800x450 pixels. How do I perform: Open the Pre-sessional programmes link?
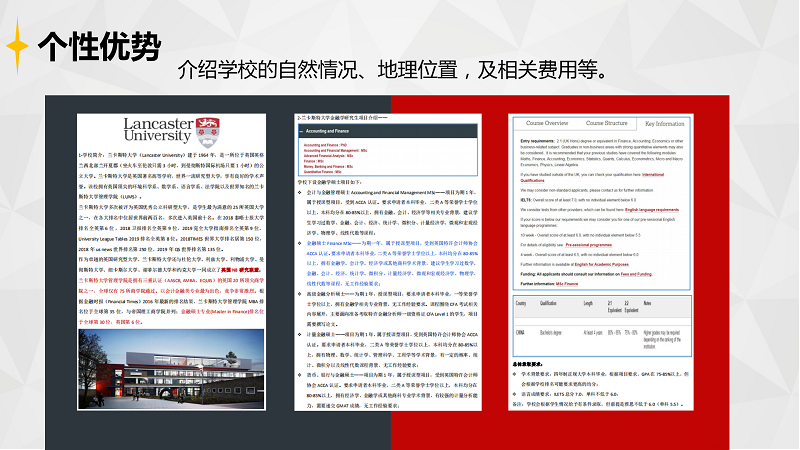(588, 245)
